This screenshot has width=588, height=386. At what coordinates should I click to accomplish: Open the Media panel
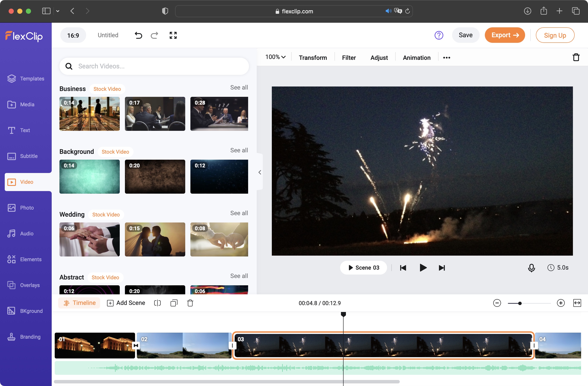click(x=27, y=104)
